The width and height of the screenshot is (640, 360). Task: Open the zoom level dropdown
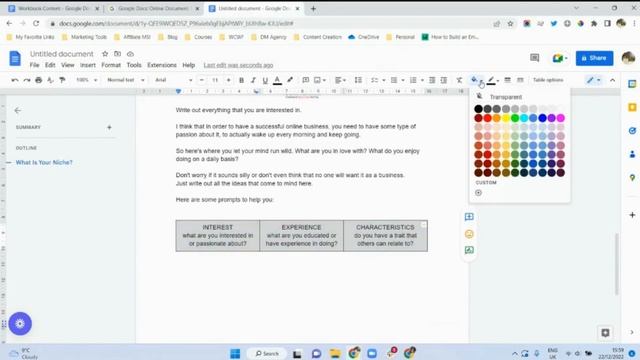87,80
